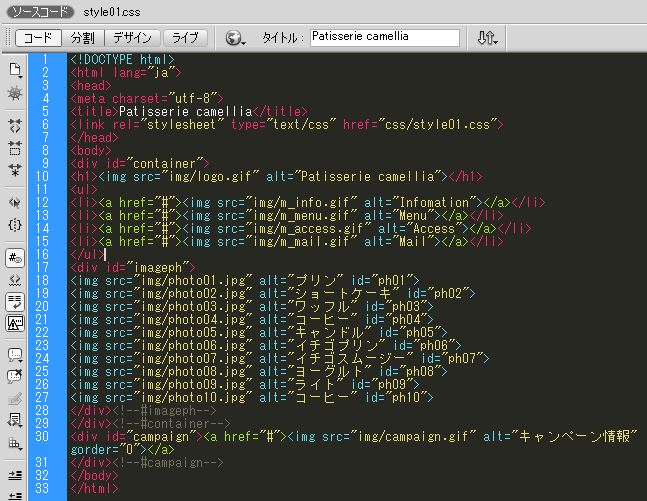Click the Remove Comment icon

pos(15,376)
